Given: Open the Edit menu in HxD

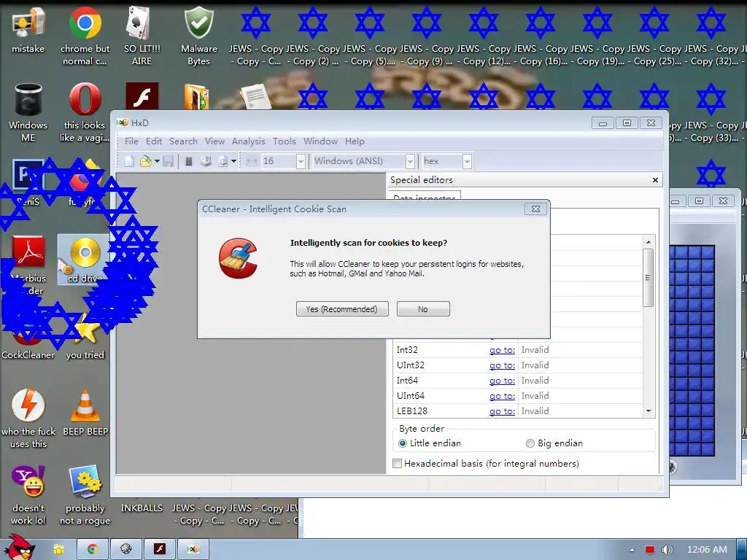Looking at the screenshot, I should tap(154, 141).
